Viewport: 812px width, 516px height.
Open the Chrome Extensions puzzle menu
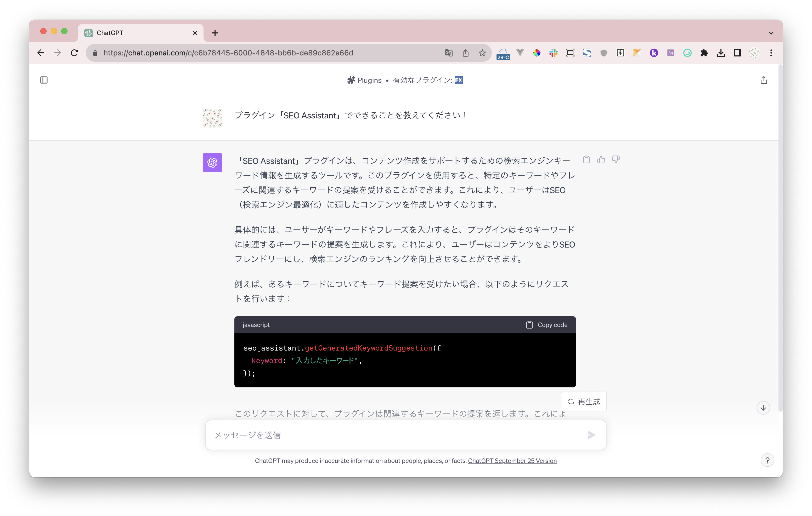point(704,53)
